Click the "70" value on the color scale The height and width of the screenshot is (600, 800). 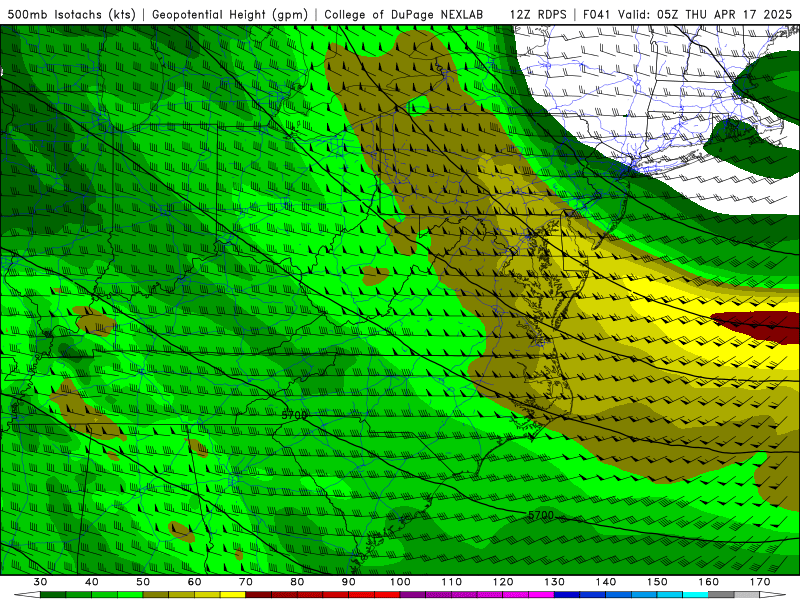tap(246, 582)
